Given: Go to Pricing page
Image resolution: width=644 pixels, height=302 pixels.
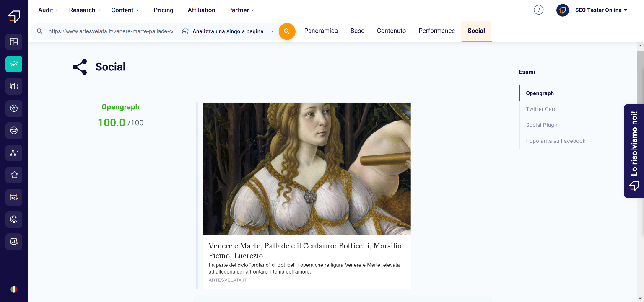Looking at the screenshot, I should pos(164,10).
